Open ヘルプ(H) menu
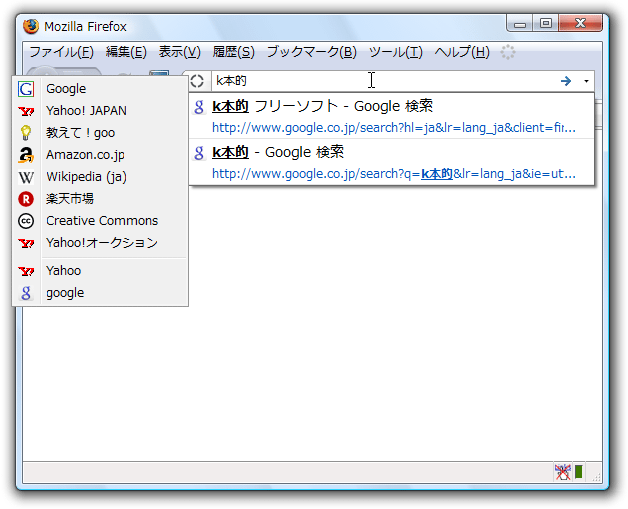Viewport: 628px width, 509px height. (462, 52)
